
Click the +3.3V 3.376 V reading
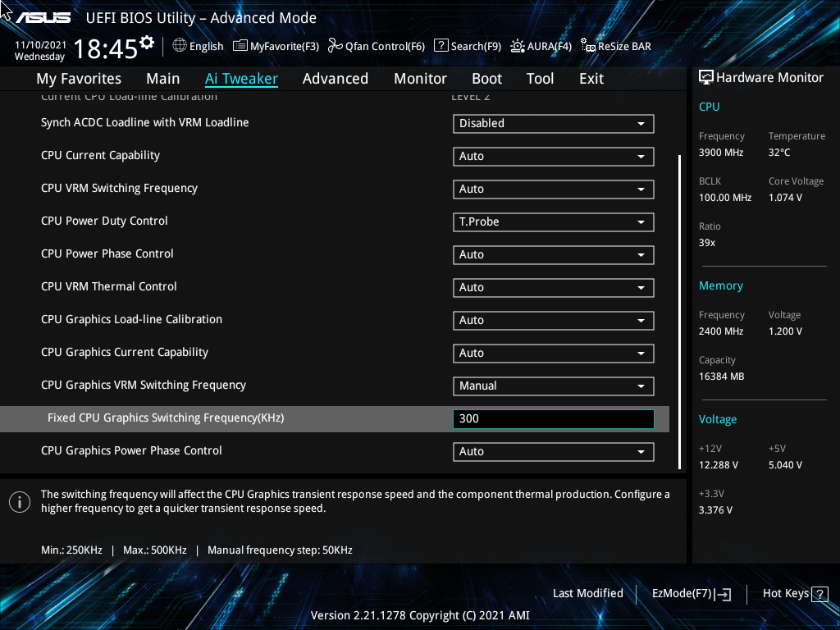(x=715, y=510)
